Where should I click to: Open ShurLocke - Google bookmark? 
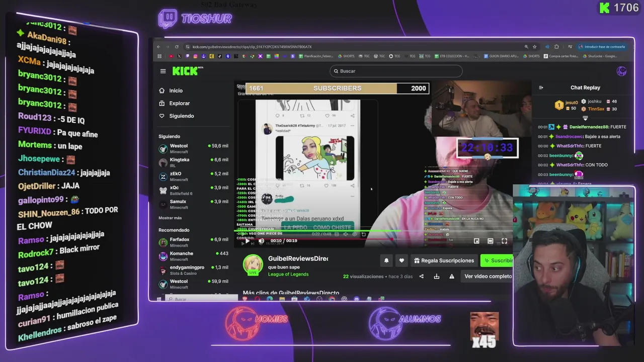pos(600,56)
